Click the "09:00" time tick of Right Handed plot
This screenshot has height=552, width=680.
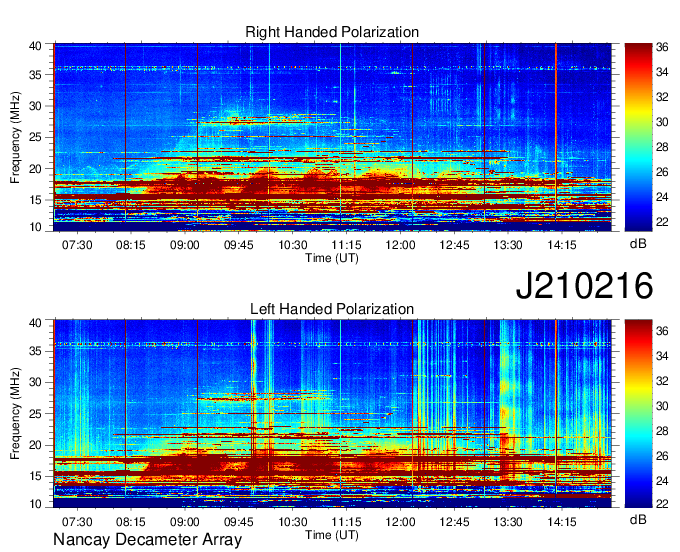[185, 245]
